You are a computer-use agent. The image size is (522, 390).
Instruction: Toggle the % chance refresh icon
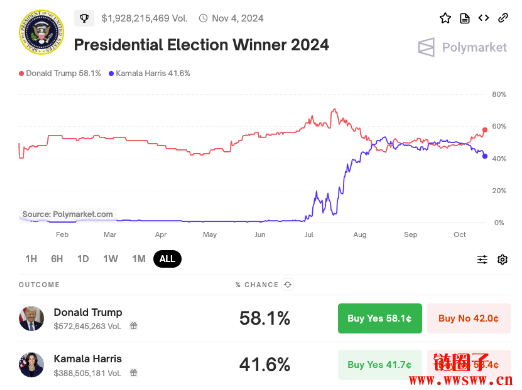287,285
